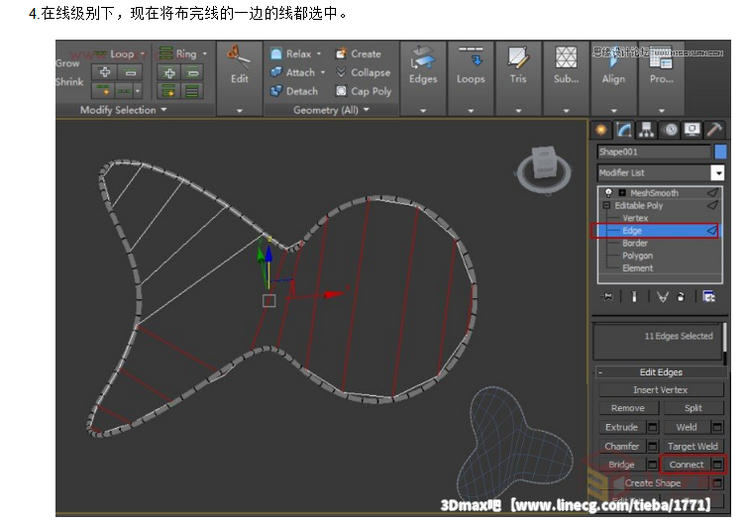Collapse the Editable Poly tree node
Viewport: 750px width, 524px height.
[x=607, y=205]
